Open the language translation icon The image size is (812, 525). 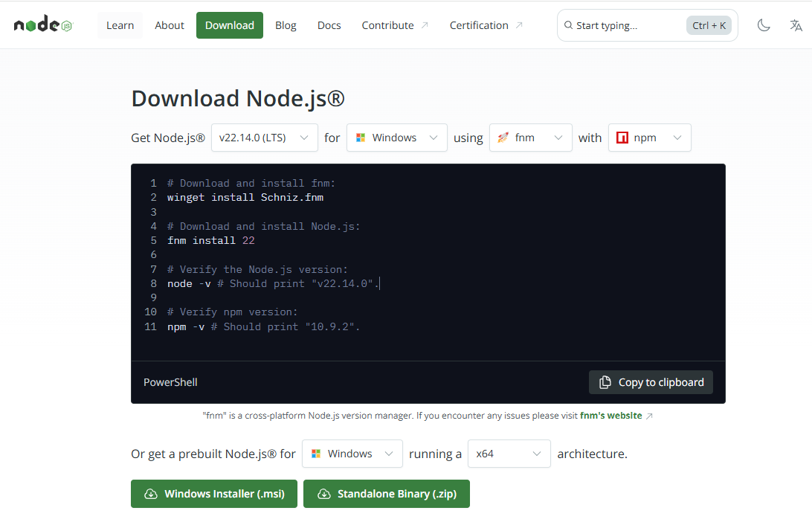(796, 25)
